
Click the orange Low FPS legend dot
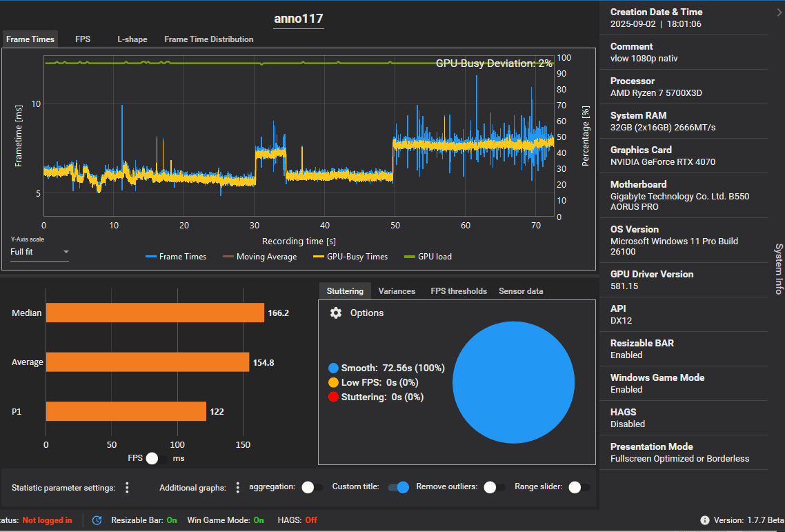(x=333, y=383)
